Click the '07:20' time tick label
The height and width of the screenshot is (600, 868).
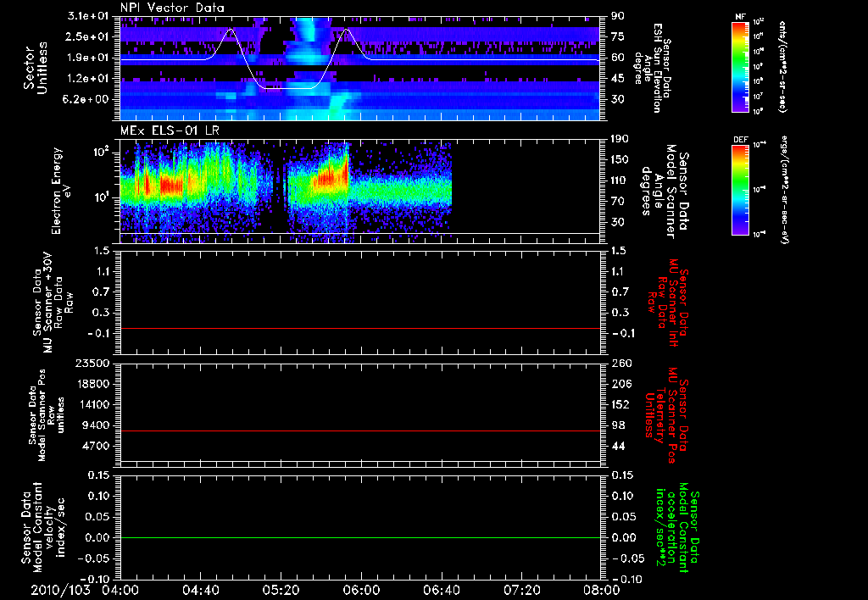coord(521,590)
